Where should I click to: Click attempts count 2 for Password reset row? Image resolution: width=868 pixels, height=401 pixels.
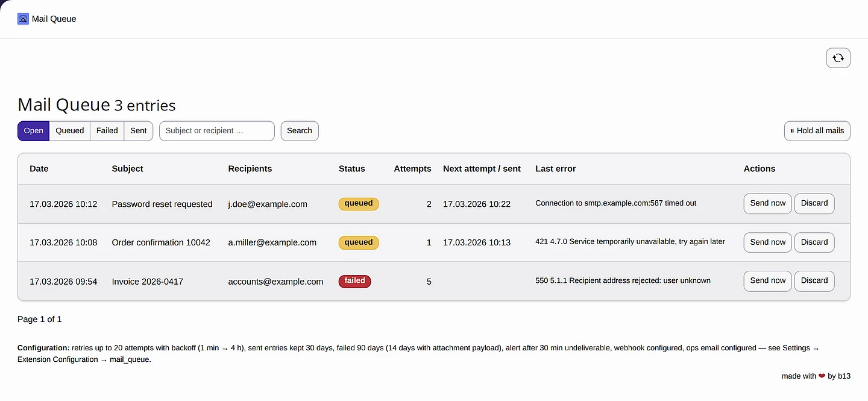(x=429, y=204)
